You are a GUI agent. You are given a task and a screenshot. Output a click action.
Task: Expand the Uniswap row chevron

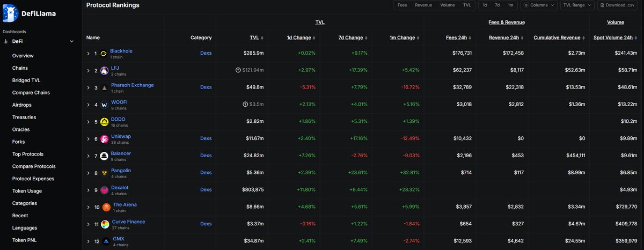pos(89,139)
